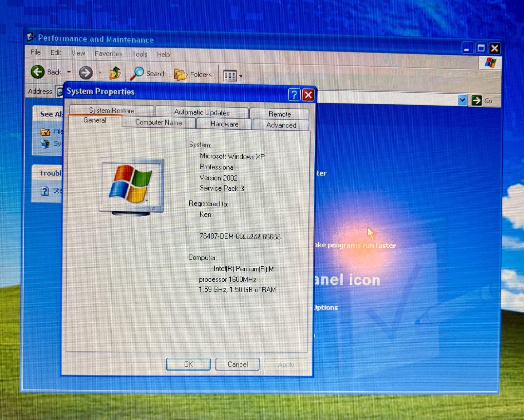Click the Apply button
The image size is (524, 420).
coord(286,365)
